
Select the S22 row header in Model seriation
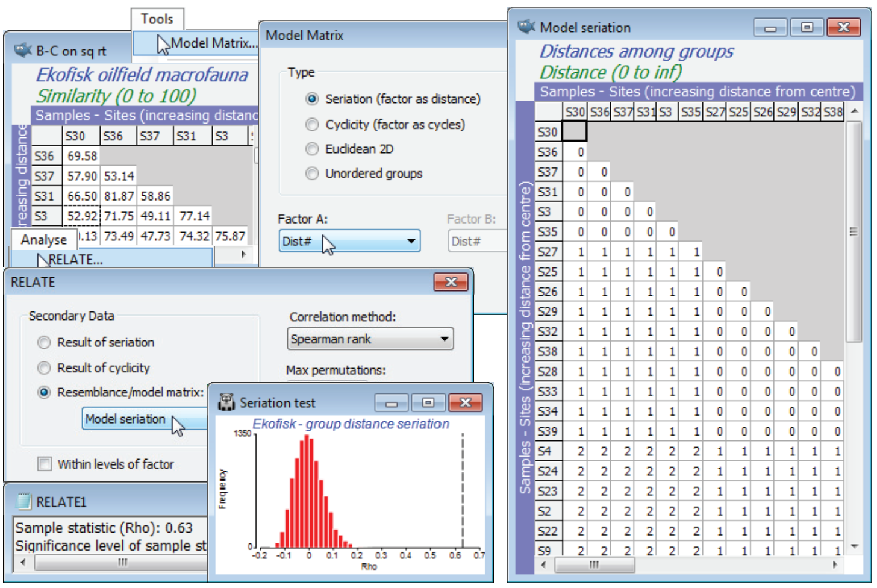[x=548, y=531]
